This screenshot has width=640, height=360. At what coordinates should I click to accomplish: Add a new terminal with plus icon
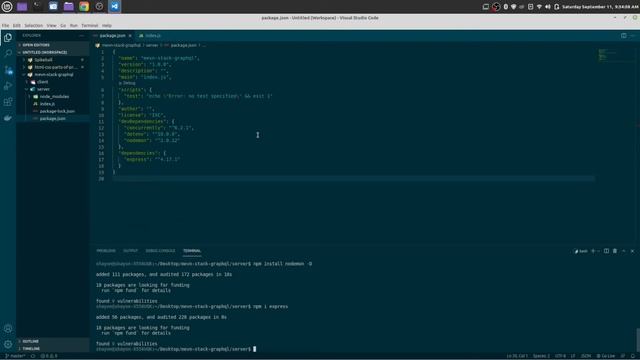(x=593, y=251)
